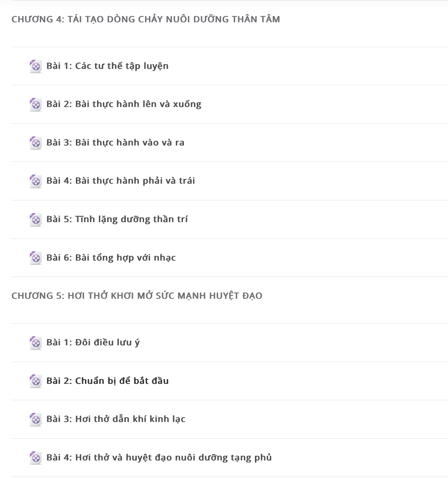This screenshot has width=448, height=478.
Task: Open lesson Bài 1: Các tư thế tập luyện
Action: [107, 66]
